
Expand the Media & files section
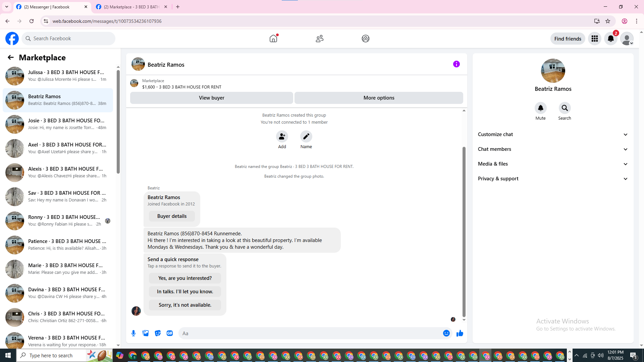point(553,164)
